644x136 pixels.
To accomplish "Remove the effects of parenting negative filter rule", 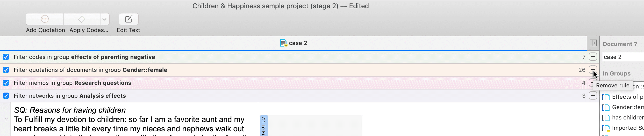I will 593,57.
